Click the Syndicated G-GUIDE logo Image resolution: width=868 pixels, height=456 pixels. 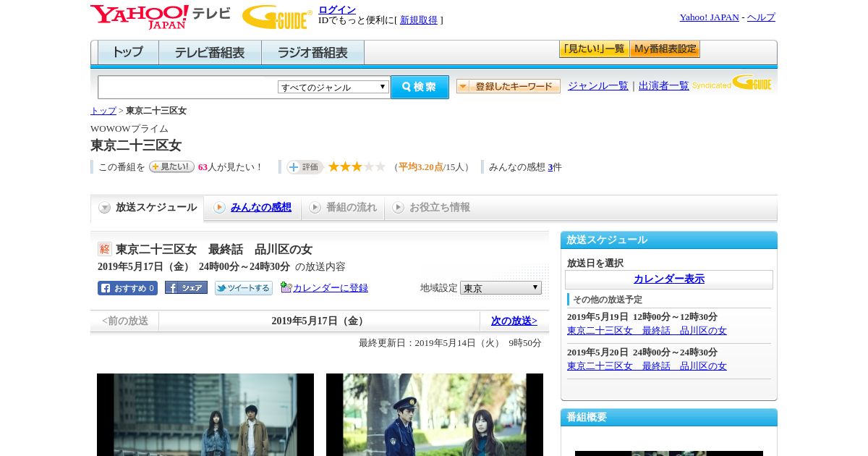733,83
